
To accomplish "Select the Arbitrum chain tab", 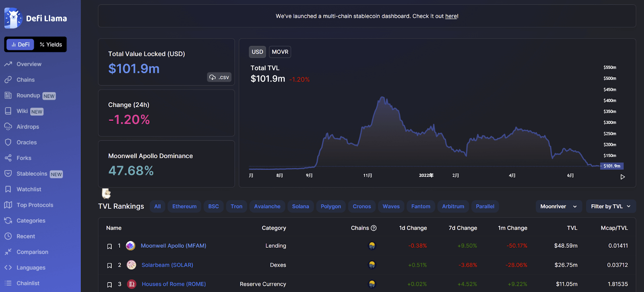I will [453, 206].
